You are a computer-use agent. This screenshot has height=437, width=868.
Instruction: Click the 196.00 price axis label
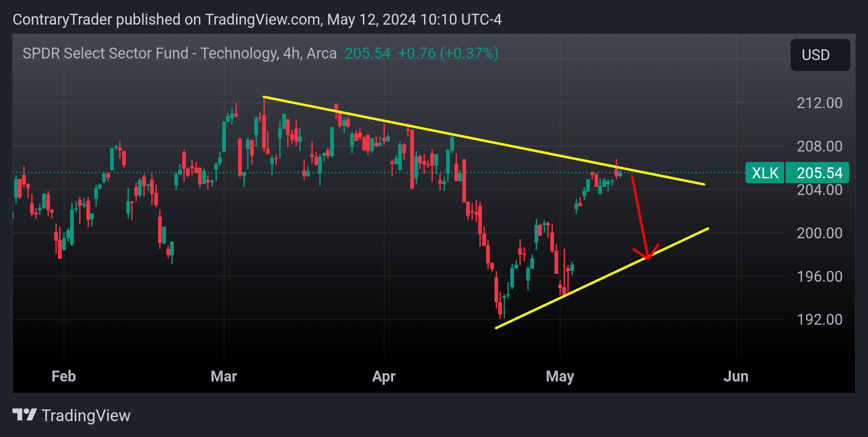point(820,276)
